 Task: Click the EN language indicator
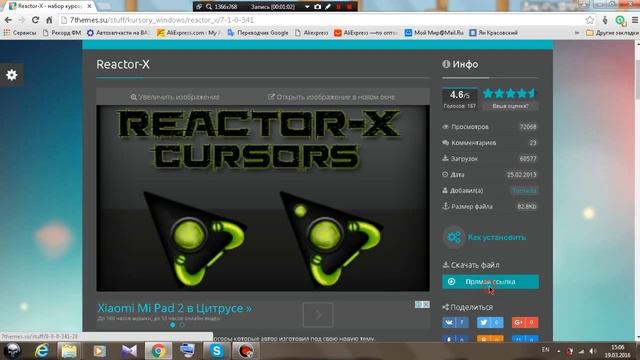545,350
